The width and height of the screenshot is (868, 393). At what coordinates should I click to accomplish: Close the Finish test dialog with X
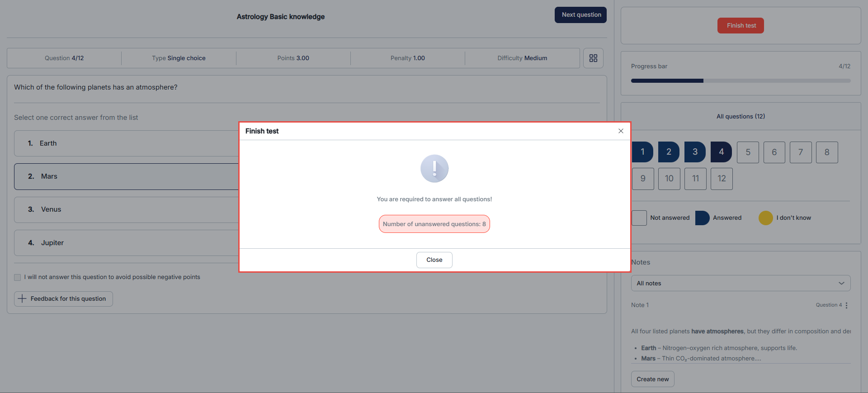(621, 131)
